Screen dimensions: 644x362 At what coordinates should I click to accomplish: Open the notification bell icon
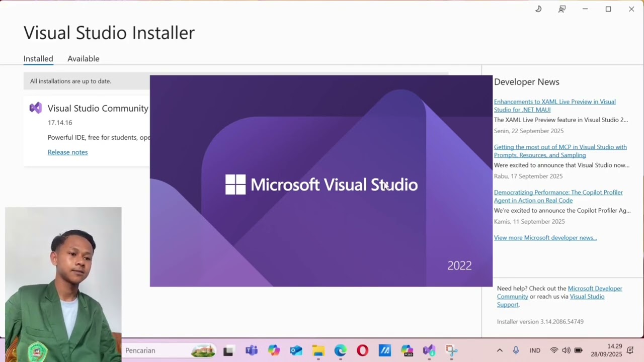click(x=630, y=350)
